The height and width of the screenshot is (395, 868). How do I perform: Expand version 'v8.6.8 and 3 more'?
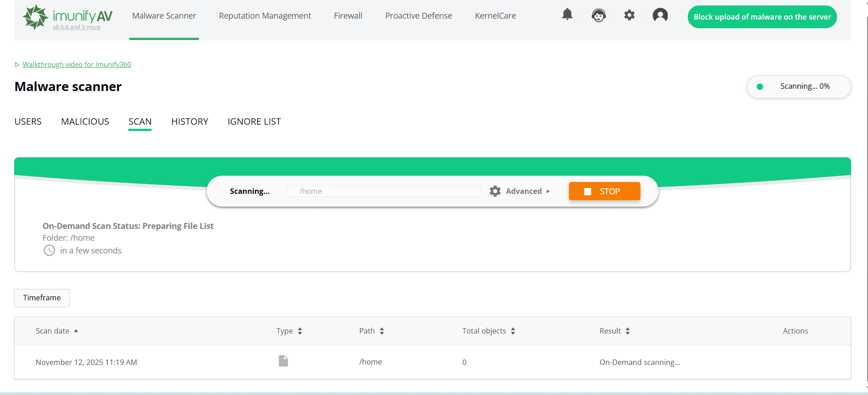coord(76,27)
